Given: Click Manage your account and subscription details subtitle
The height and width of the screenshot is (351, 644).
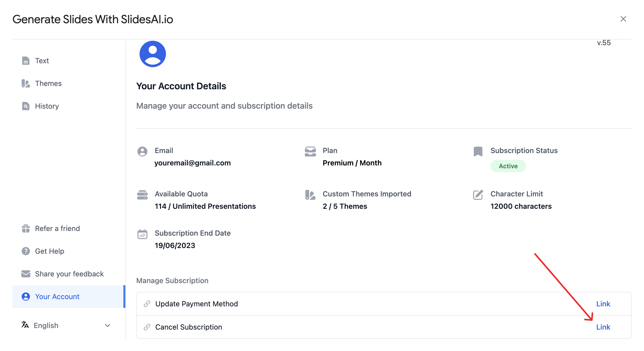Looking at the screenshot, I should (224, 106).
